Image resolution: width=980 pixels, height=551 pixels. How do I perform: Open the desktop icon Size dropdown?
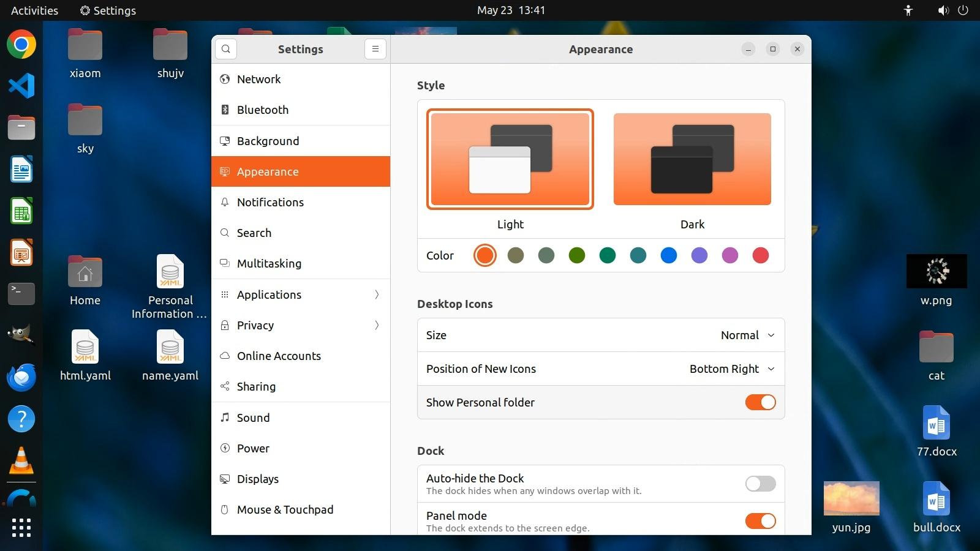747,335
